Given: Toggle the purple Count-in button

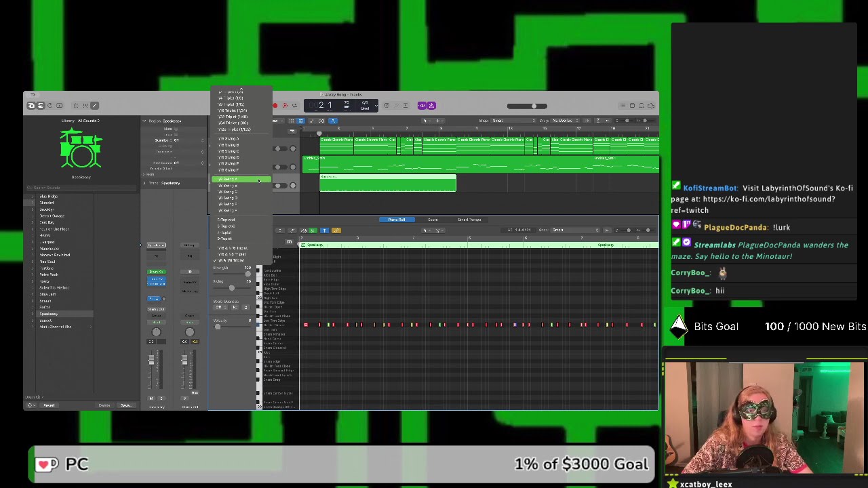Looking at the screenshot, I should pyautogui.click(x=422, y=105).
